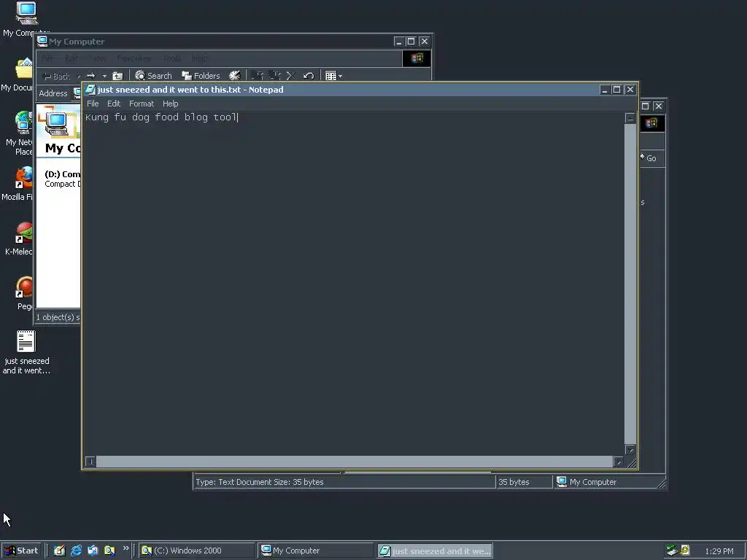Launch Internet Explorer from Quick Launch
The height and width of the screenshot is (560, 747).
(x=76, y=551)
